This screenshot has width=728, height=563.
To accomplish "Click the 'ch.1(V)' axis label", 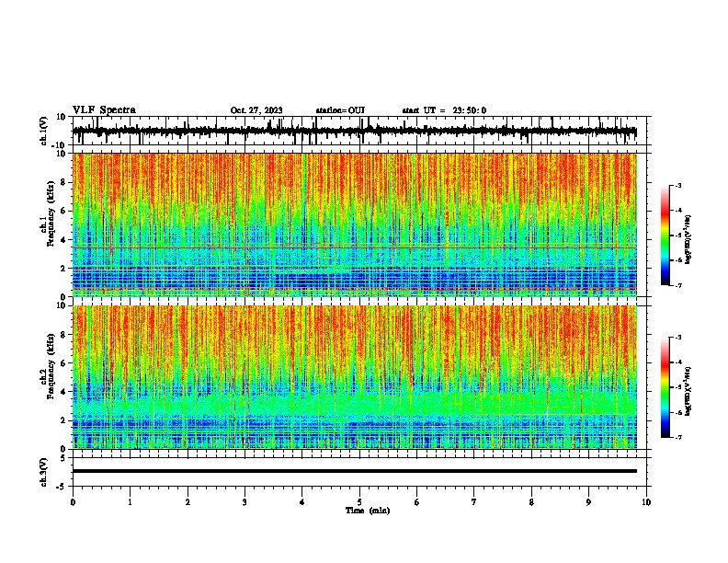I will (x=44, y=131).
